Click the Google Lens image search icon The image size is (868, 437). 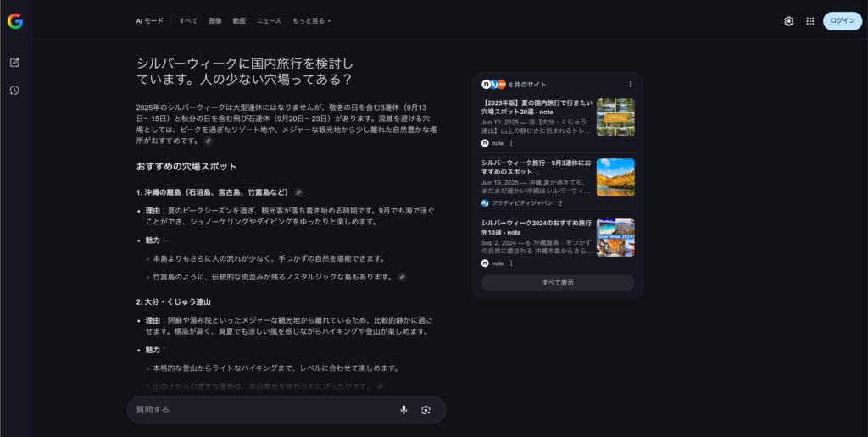[x=426, y=410]
